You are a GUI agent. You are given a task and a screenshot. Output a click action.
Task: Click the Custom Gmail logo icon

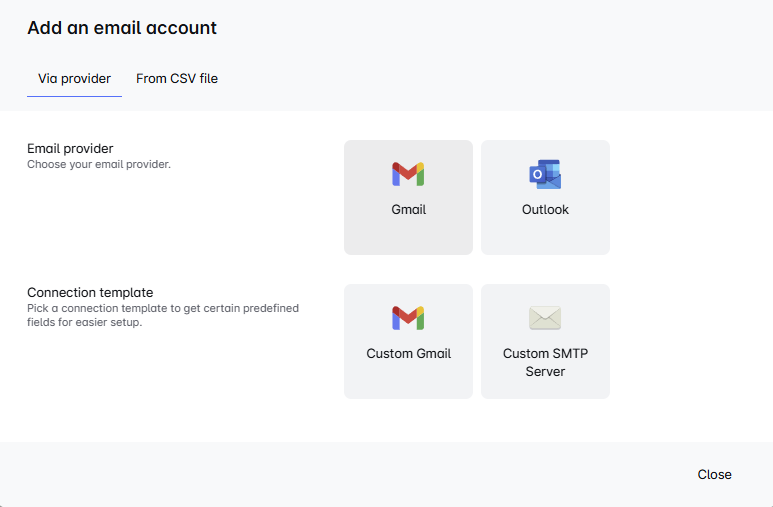408,318
